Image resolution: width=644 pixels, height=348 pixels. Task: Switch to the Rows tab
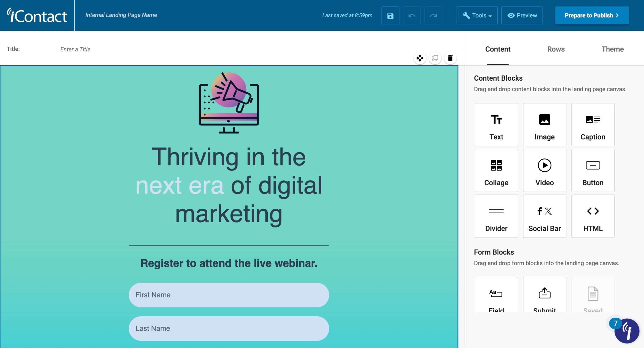(x=556, y=49)
